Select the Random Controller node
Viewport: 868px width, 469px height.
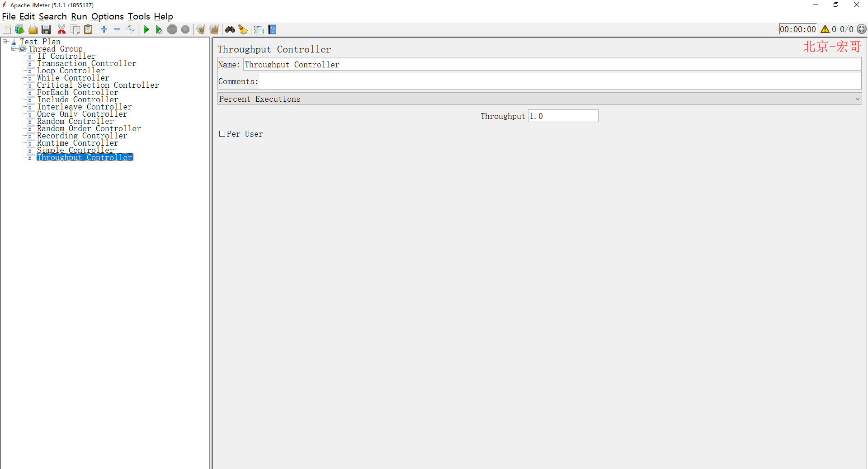(x=75, y=121)
